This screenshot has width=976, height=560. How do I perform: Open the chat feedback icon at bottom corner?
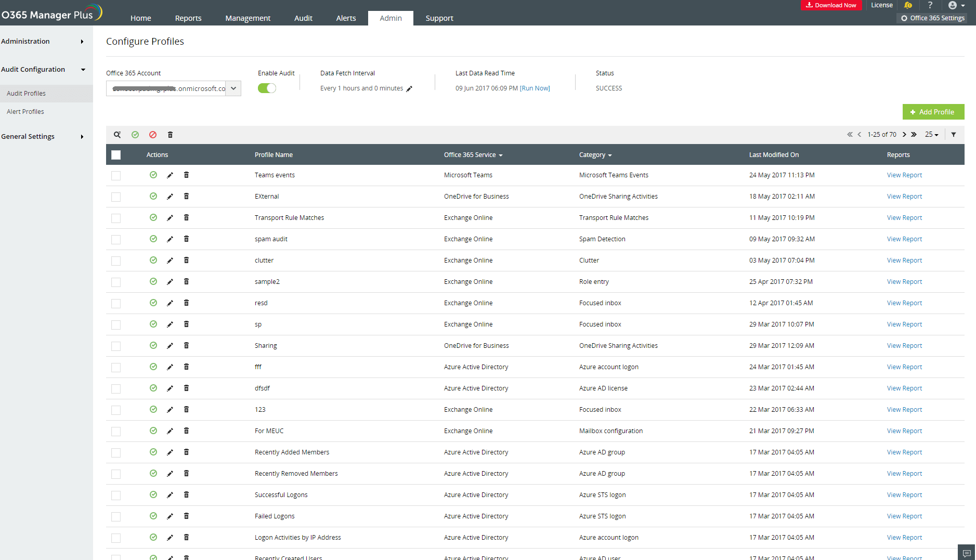pos(967,553)
